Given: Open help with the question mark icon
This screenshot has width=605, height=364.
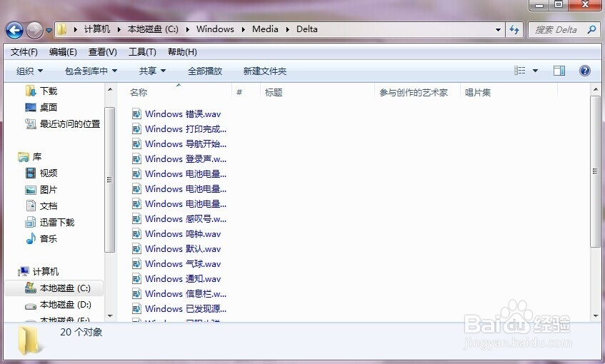Looking at the screenshot, I should [584, 71].
